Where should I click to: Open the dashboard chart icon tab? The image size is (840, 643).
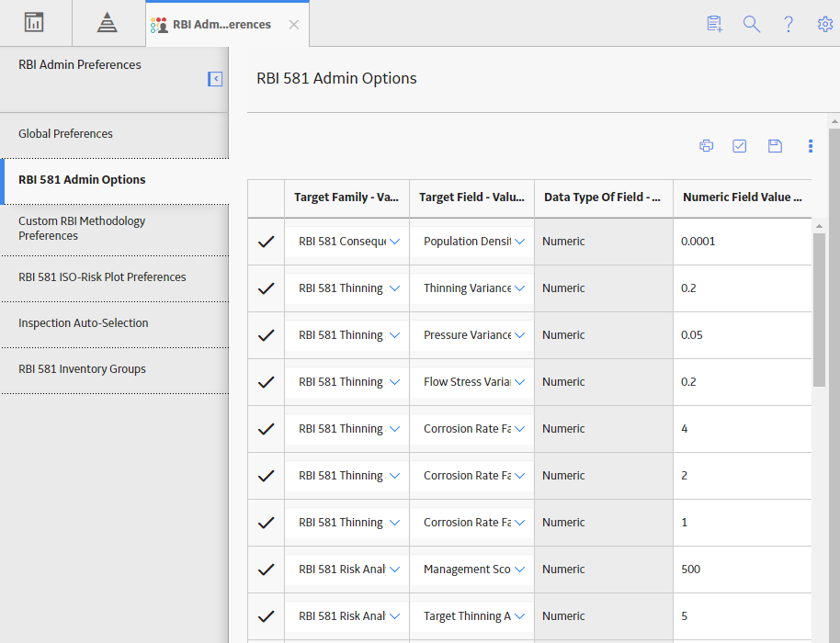34,22
